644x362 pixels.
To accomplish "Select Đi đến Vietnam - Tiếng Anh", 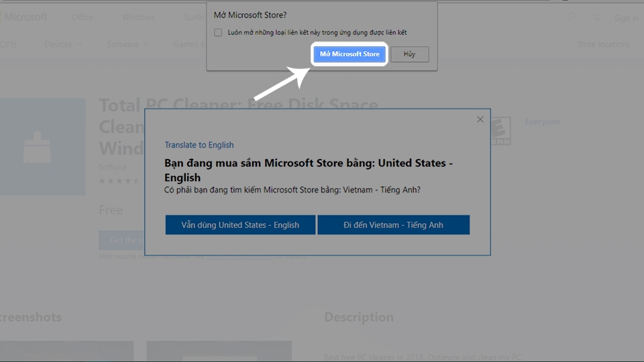I will click(394, 225).
